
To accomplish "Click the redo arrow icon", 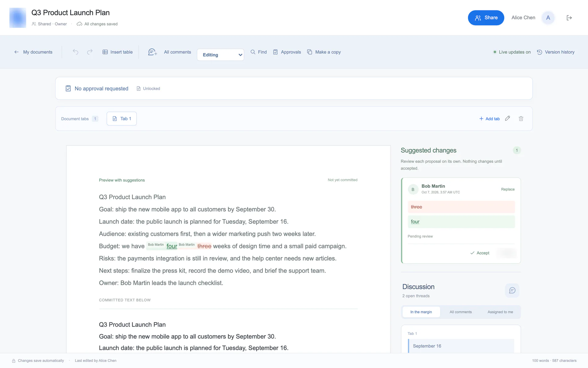I will (x=90, y=52).
